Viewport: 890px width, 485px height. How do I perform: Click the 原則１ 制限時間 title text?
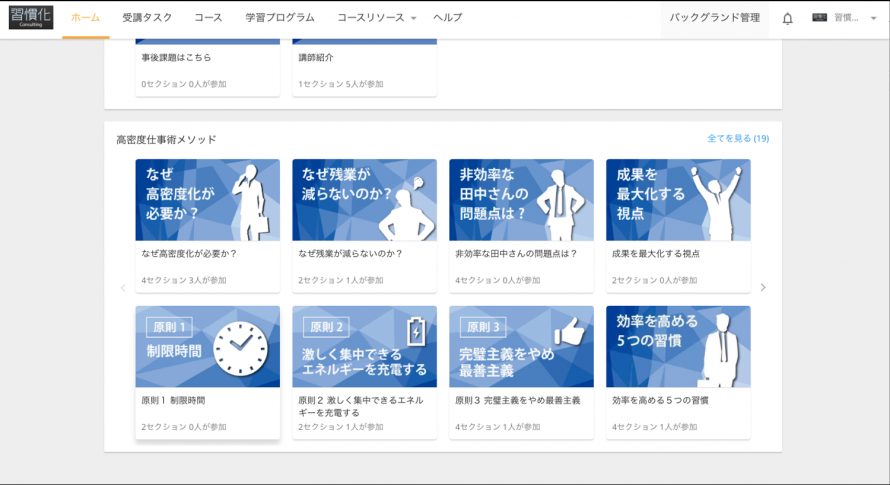click(173, 400)
